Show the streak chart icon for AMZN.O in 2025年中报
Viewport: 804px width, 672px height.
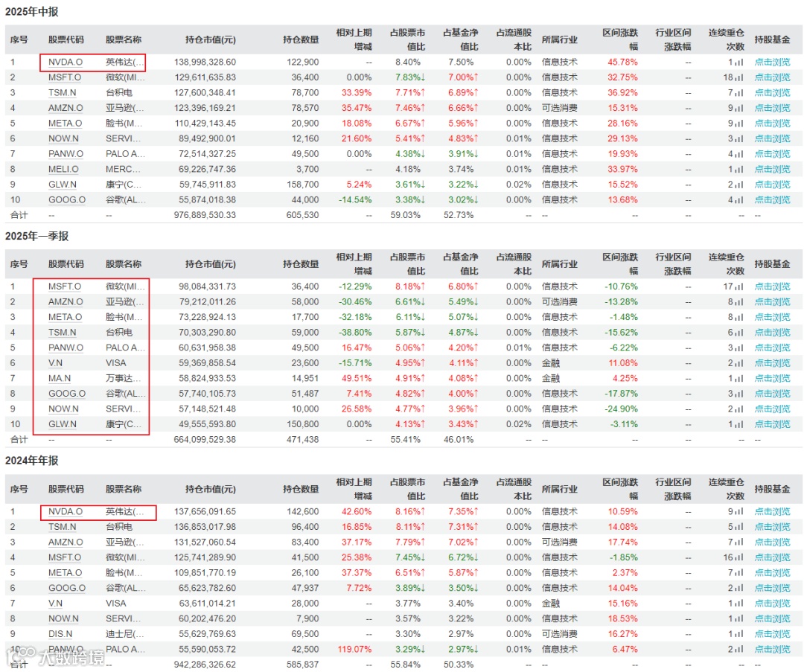point(739,109)
